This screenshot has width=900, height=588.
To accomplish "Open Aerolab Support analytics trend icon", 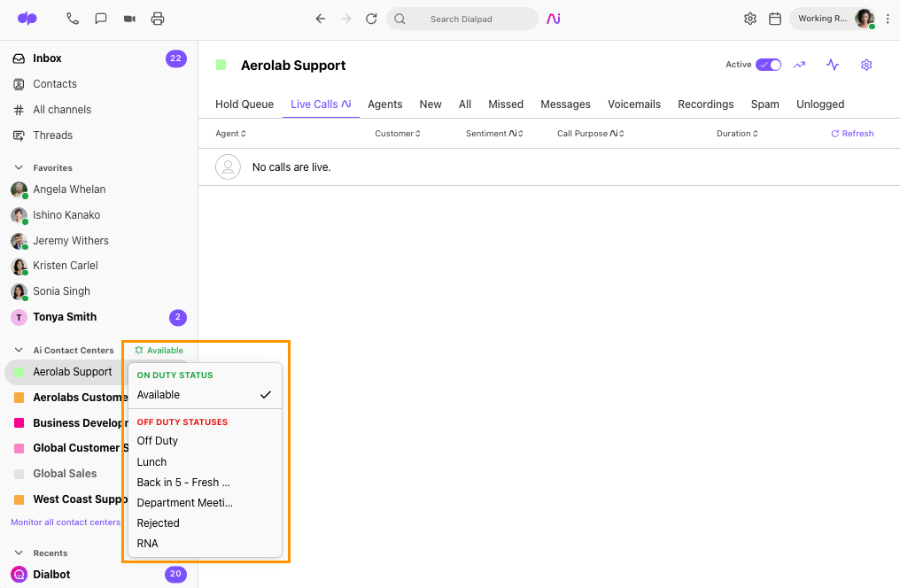I will (x=799, y=65).
